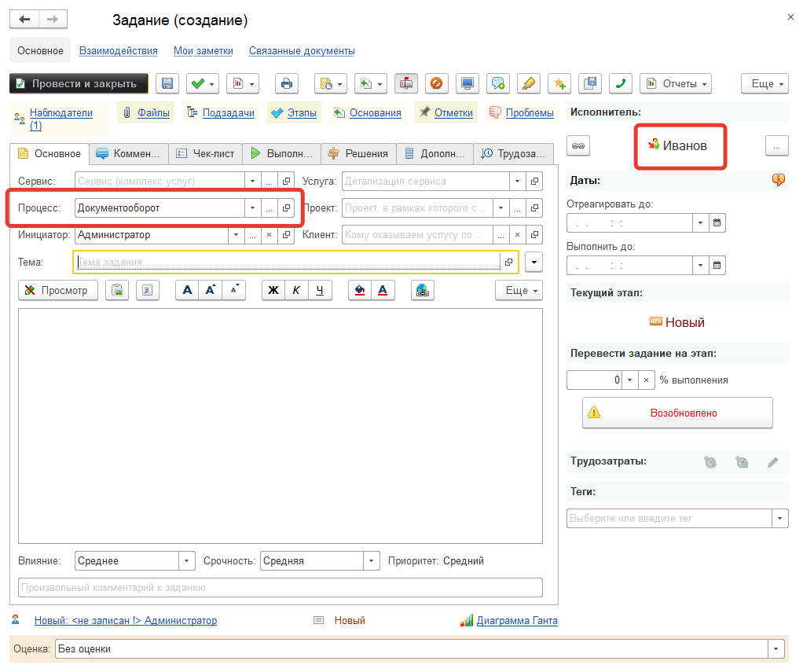Click into the Тема input field

tap(287, 262)
